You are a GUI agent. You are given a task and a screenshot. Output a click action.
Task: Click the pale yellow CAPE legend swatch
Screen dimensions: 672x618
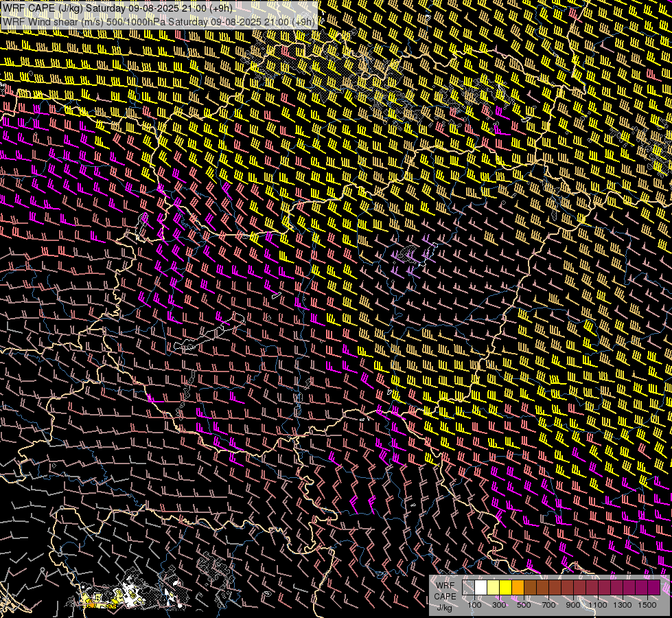tap(494, 587)
